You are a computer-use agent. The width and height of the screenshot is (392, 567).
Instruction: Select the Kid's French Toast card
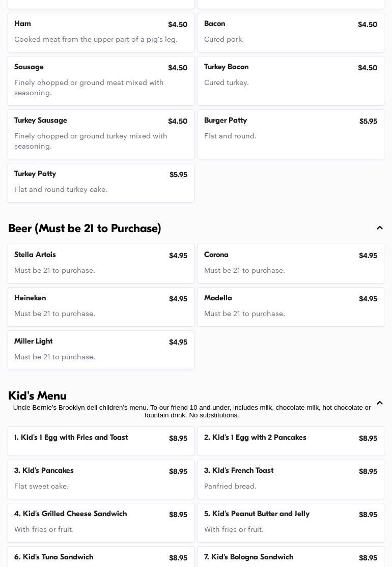(291, 479)
